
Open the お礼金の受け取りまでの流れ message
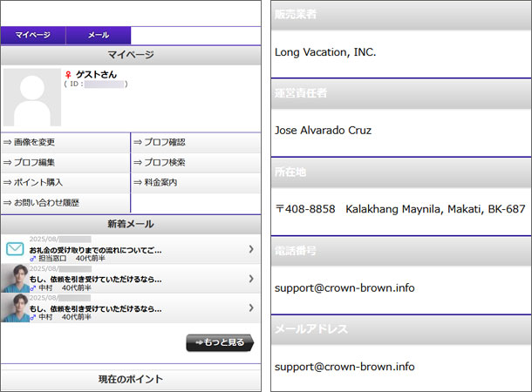pyautogui.click(x=96, y=250)
